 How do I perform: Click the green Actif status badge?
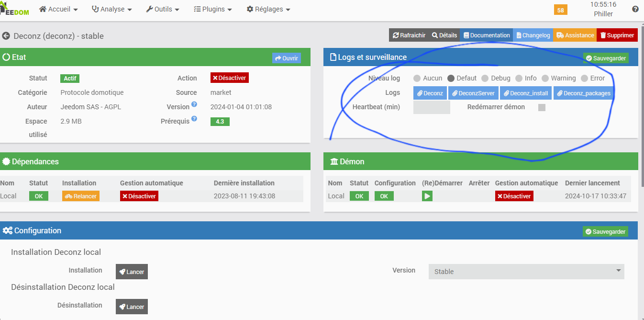pyautogui.click(x=70, y=79)
